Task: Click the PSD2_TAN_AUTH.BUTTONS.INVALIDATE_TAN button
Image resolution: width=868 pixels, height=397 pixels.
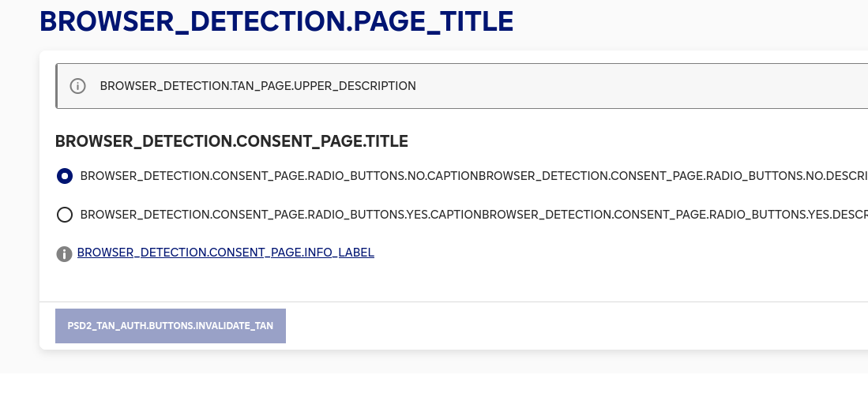Action: (x=171, y=326)
